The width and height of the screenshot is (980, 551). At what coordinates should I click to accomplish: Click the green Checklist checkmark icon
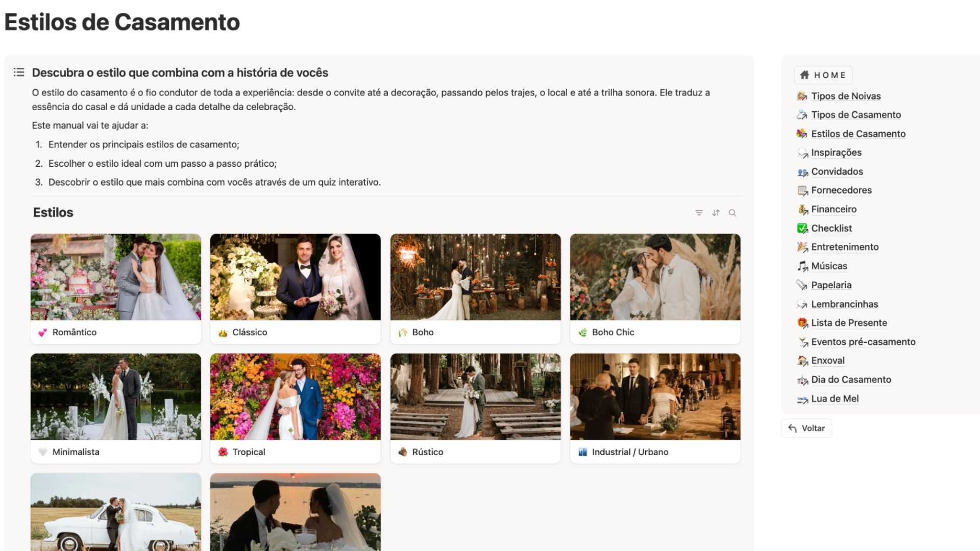pyautogui.click(x=802, y=228)
